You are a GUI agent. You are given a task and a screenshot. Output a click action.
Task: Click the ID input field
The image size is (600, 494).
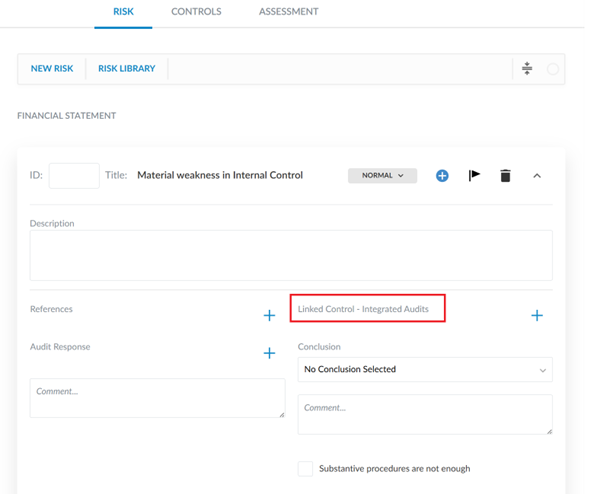pyautogui.click(x=74, y=176)
